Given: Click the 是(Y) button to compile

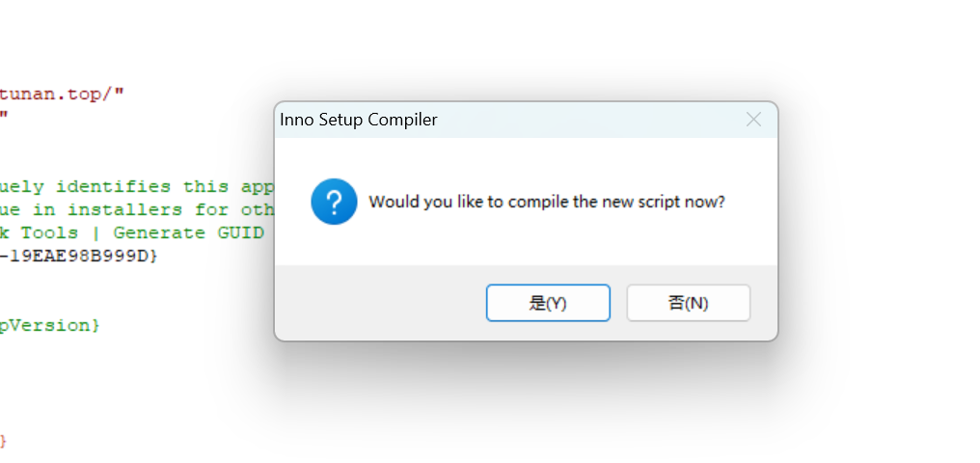Looking at the screenshot, I should pos(548,303).
